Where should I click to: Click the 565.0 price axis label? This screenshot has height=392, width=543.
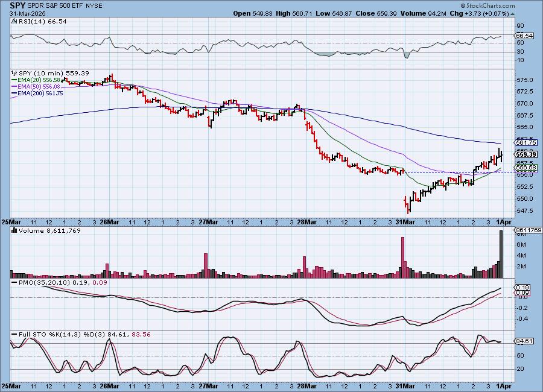[524, 127]
